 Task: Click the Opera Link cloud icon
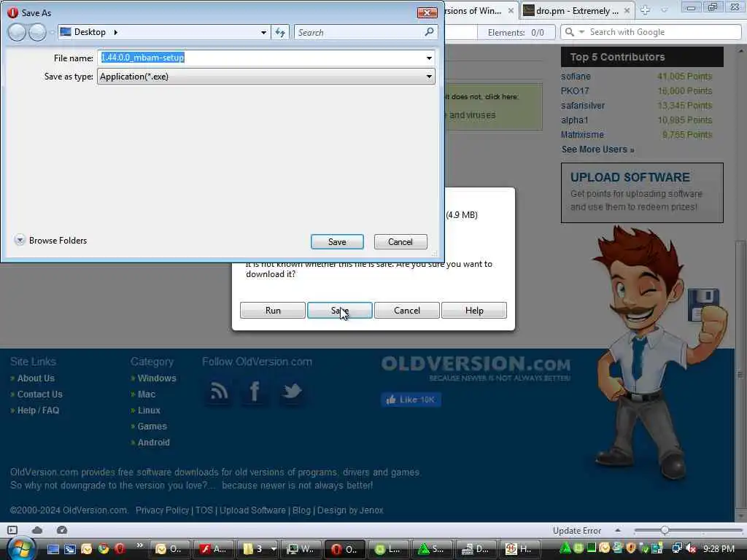[x=37, y=530]
